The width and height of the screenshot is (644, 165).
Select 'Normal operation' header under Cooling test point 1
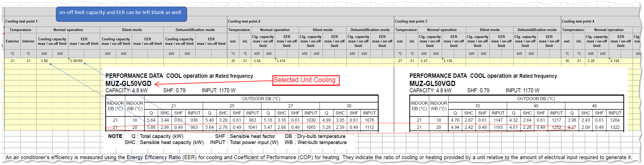68,30
